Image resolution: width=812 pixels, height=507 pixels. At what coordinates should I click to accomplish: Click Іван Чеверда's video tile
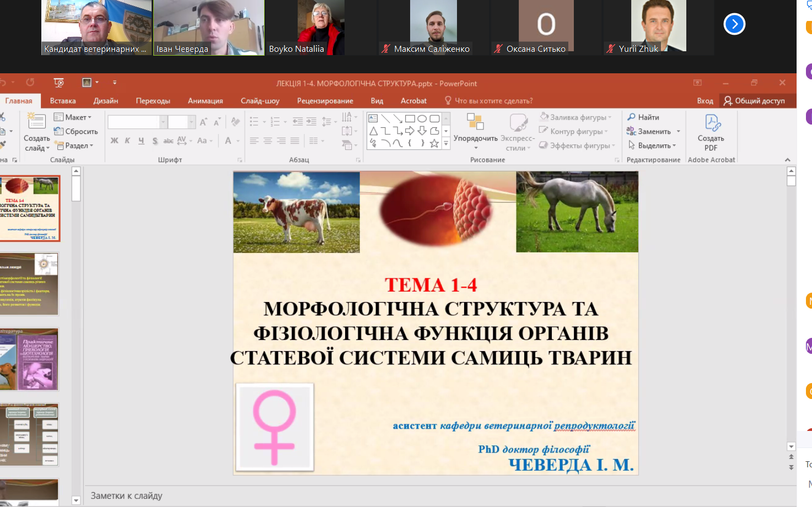209,28
